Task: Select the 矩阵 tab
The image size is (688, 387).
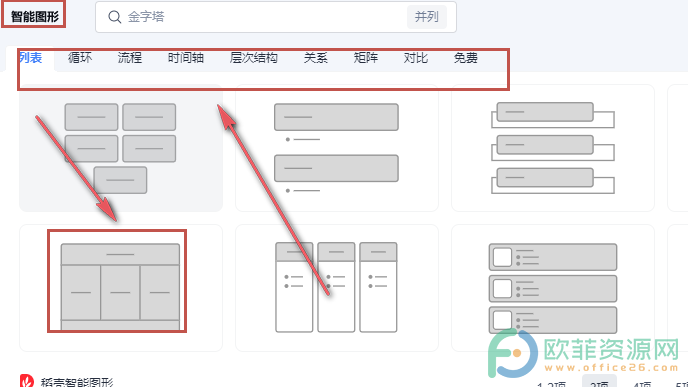Action: click(x=366, y=57)
